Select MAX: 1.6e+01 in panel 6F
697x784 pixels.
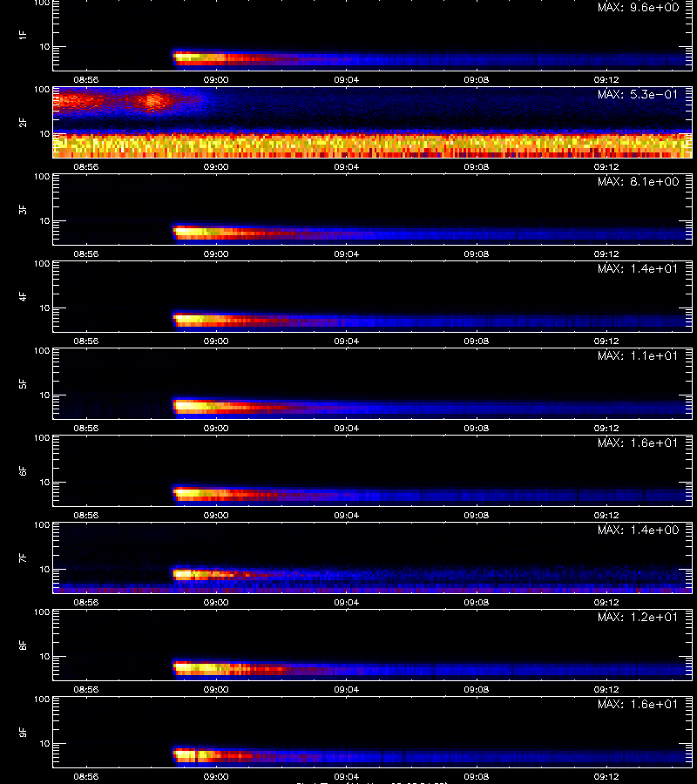pyautogui.click(x=638, y=443)
